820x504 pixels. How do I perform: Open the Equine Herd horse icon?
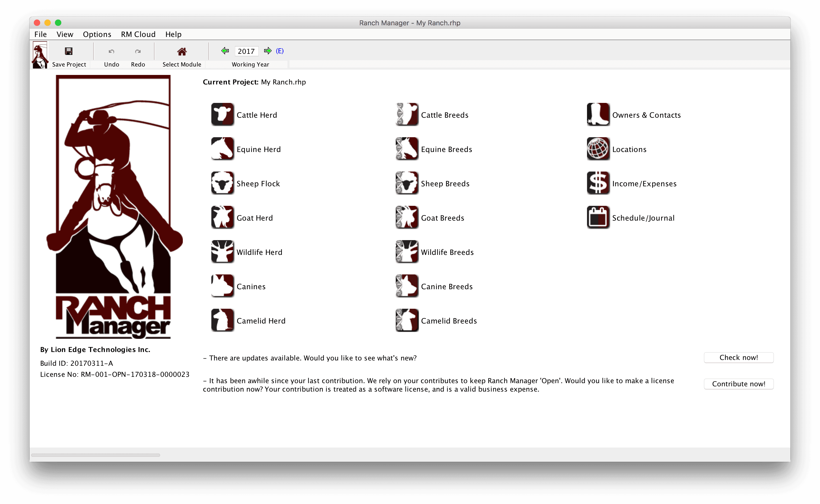(x=222, y=149)
